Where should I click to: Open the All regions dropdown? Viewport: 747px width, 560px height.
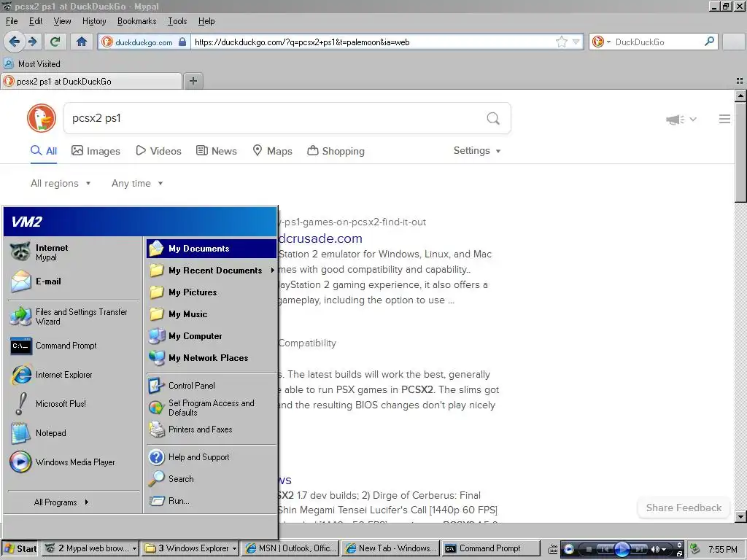coord(61,183)
